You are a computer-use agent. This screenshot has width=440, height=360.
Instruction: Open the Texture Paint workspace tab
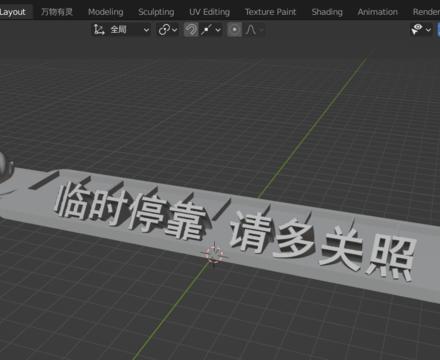(x=270, y=12)
